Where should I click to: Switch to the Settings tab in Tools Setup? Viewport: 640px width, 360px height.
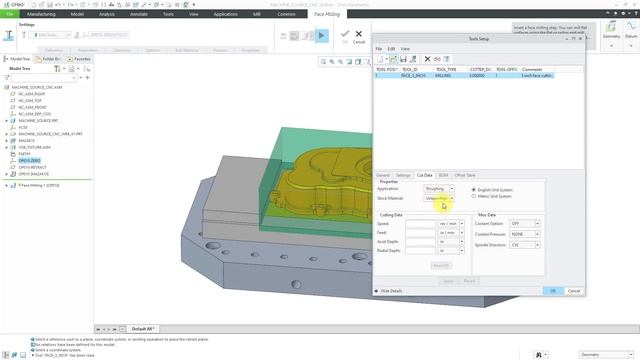(x=403, y=175)
